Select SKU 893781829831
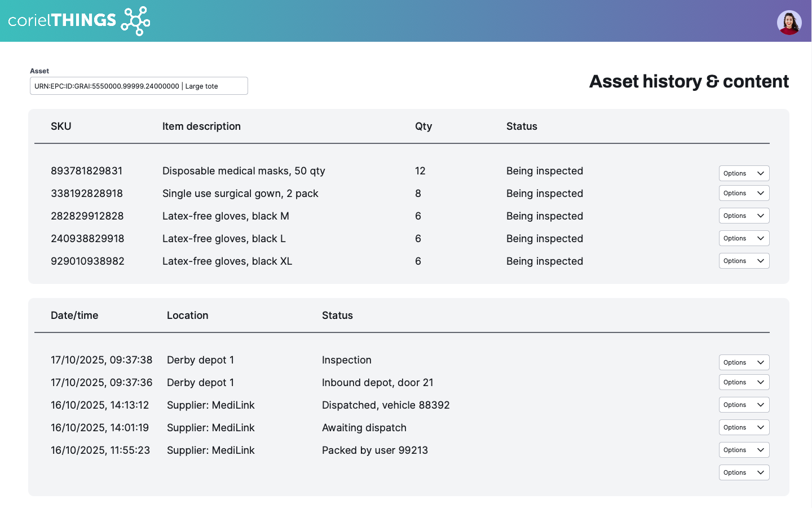The width and height of the screenshot is (812, 508). tap(86, 171)
